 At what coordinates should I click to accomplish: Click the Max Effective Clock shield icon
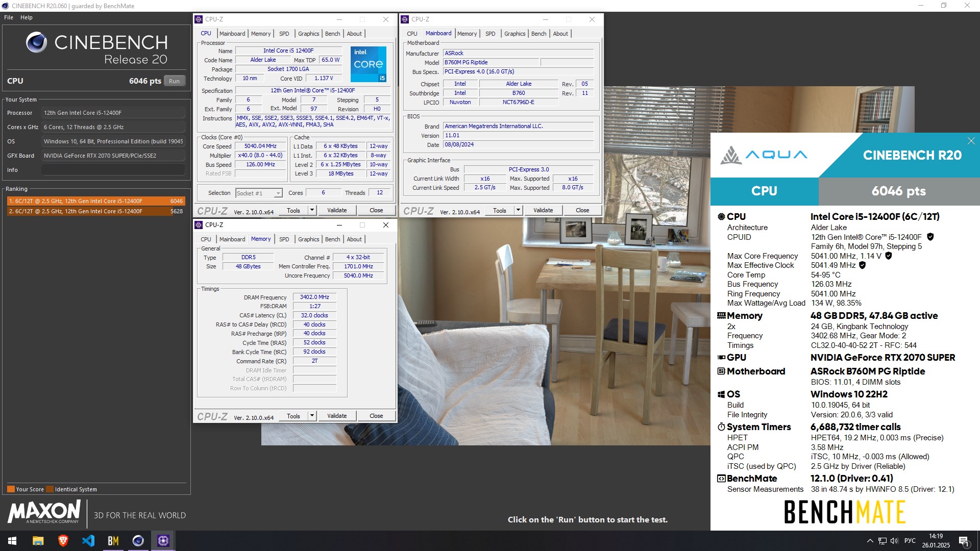click(x=862, y=265)
